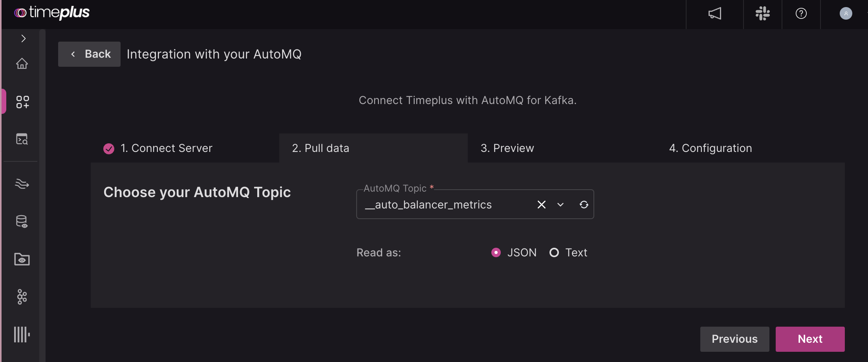Open the Connect Server step
Viewport: 868px width, 362px height.
click(x=166, y=148)
